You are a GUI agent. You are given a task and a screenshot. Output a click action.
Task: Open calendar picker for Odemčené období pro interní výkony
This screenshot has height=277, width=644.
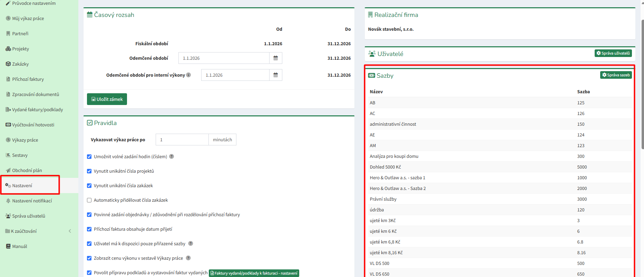tap(276, 75)
